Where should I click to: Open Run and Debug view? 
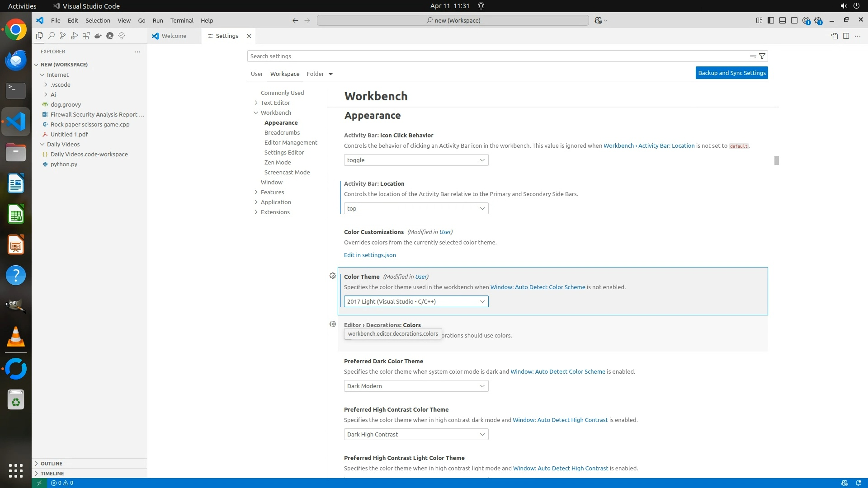tap(75, 36)
